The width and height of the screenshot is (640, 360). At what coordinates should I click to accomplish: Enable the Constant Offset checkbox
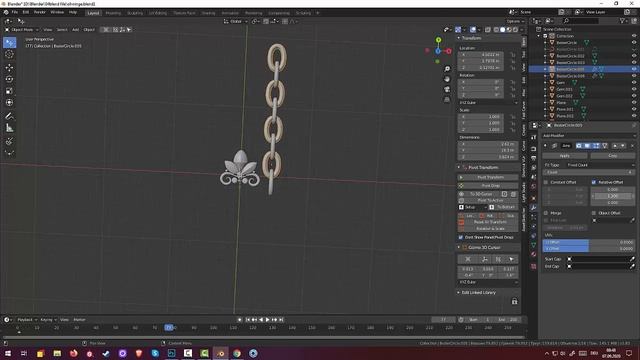click(546, 182)
